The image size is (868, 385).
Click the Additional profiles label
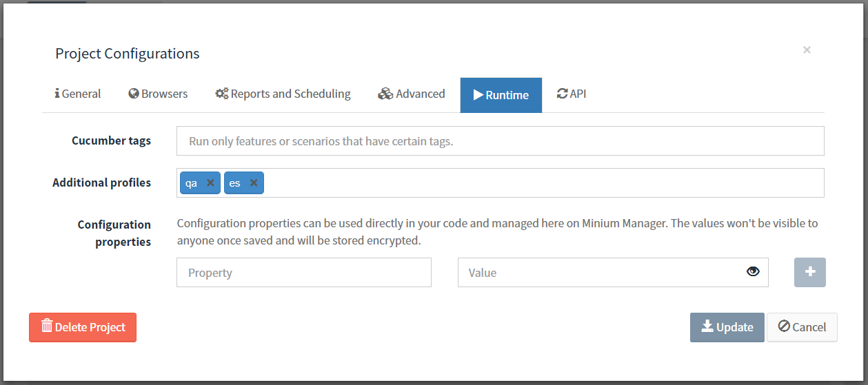(102, 183)
